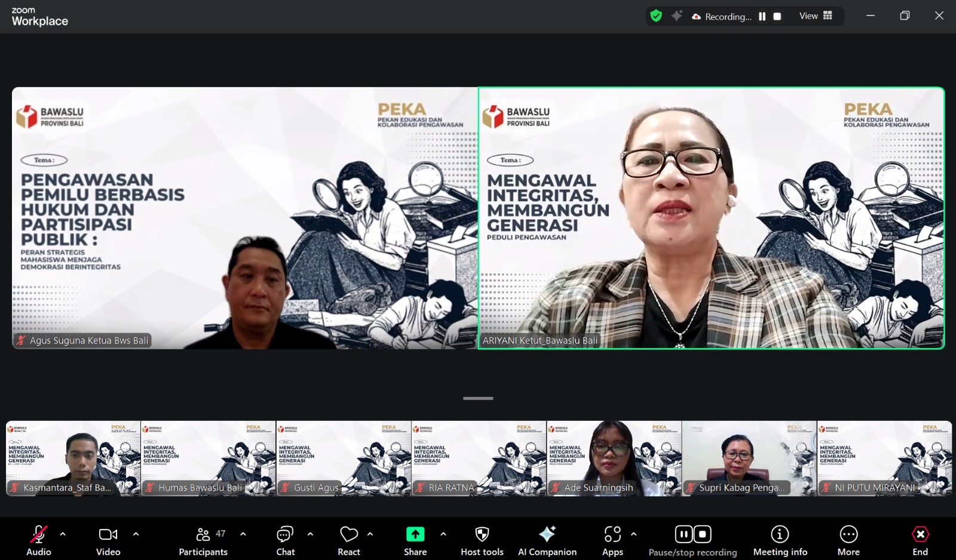Expand the Audio settings chevron
The image size is (956, 560).
pyautogui.click(x=62, y=534)
